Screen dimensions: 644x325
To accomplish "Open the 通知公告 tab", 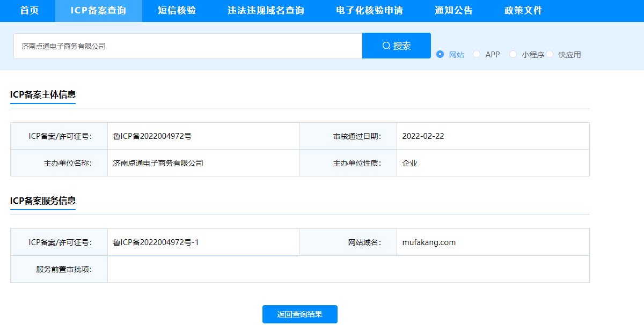I will [x=453, y=11].
